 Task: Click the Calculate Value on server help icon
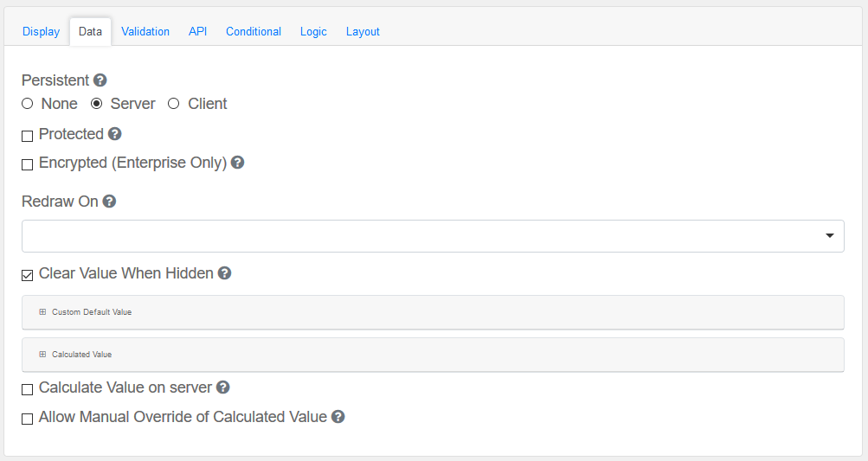[x=223, y=387]
